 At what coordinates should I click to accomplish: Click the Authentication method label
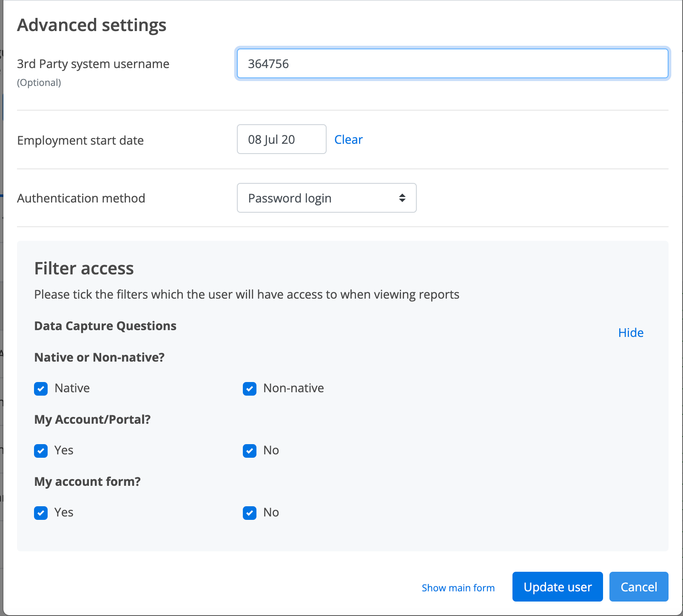click(x=81, y=198)
